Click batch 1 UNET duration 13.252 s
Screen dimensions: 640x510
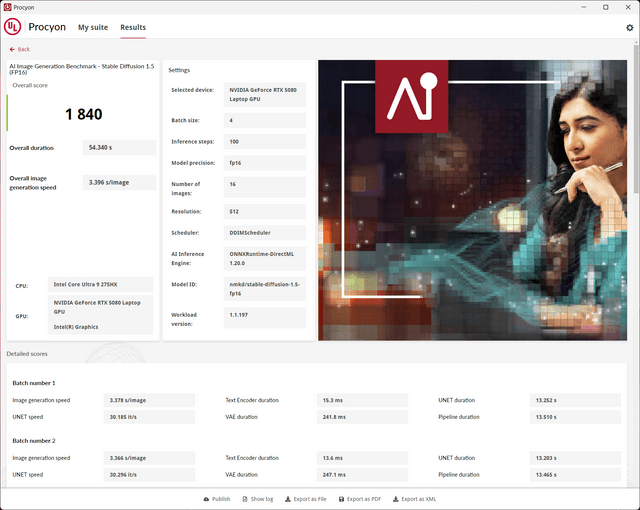(575, 400)
